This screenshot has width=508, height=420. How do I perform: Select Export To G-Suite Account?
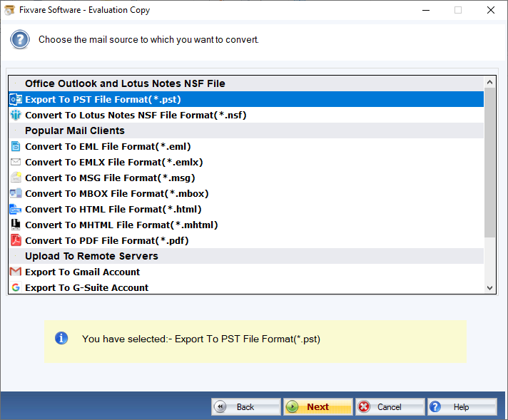pyautogui.click(x=246, y=287)
